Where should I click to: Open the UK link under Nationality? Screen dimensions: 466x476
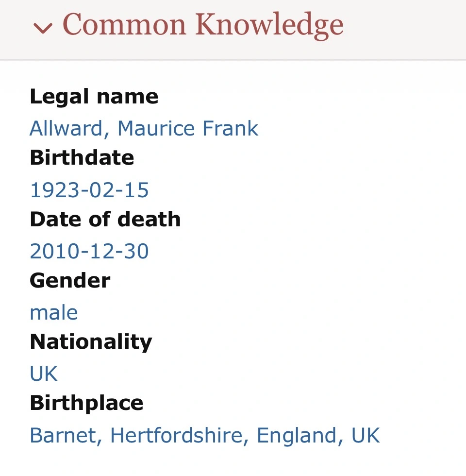click(44, 374)
